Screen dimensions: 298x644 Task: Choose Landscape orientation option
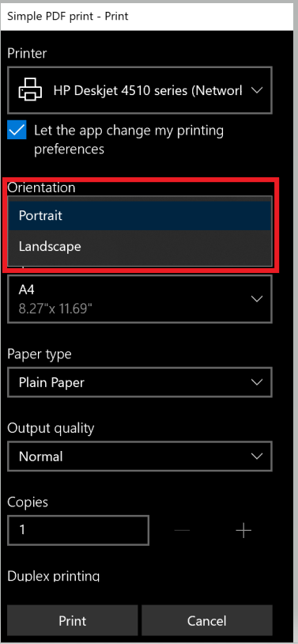140,246
